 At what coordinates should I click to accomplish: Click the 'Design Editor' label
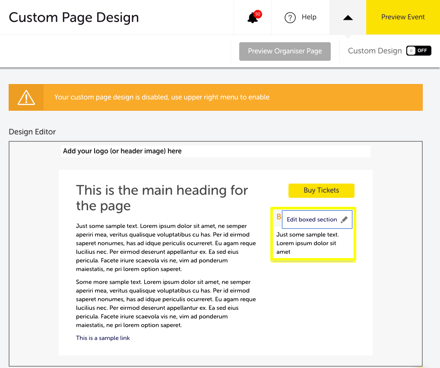click(32, 132)
